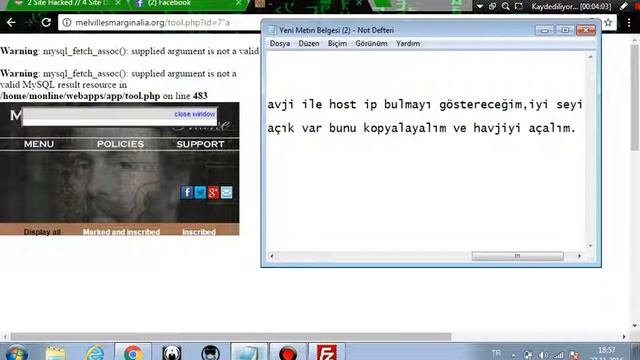Open Notepad window from taskbar
640x360 pixels.
(x=249, y=353)
